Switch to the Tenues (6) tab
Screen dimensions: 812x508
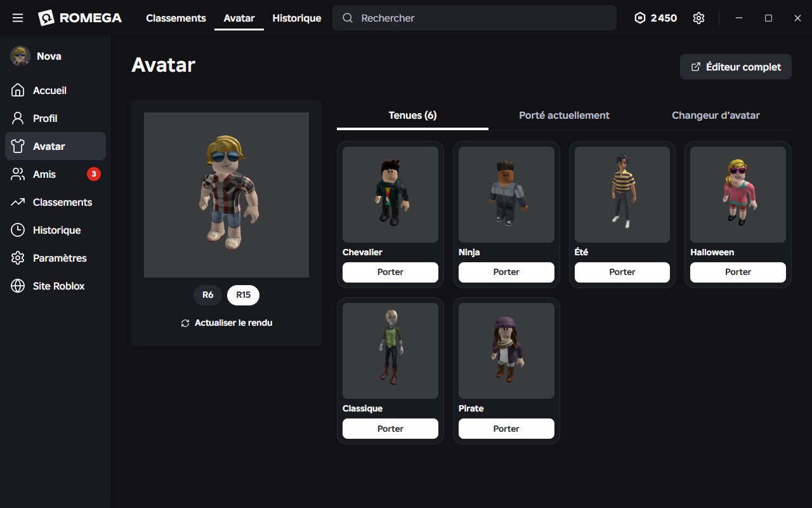tap(412, 116)
